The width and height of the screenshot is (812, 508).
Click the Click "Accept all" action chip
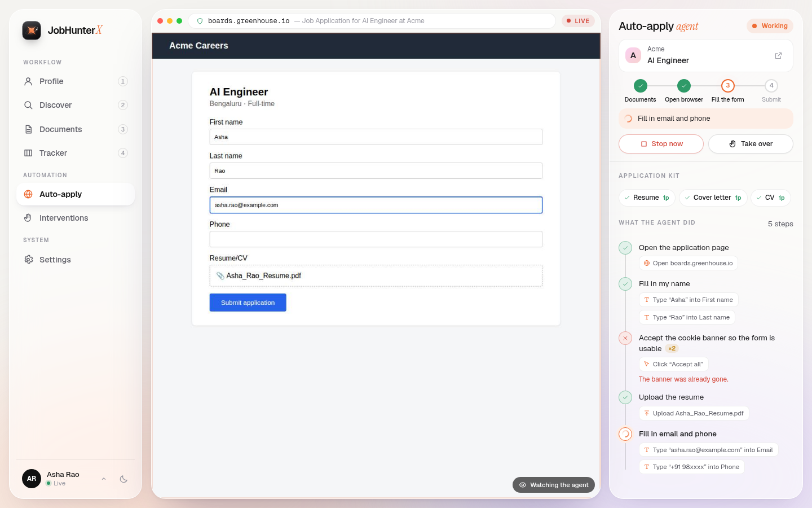(673, 364)
